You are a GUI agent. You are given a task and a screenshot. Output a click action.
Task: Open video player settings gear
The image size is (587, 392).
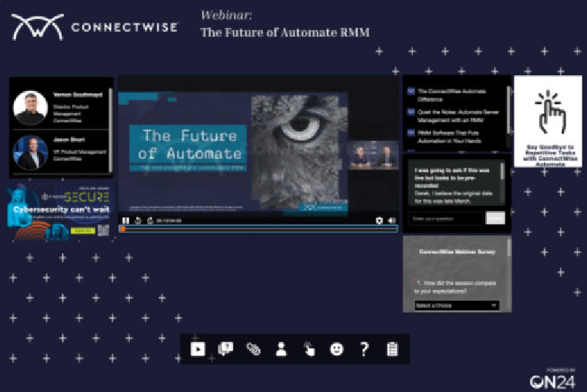coord(380,221)
